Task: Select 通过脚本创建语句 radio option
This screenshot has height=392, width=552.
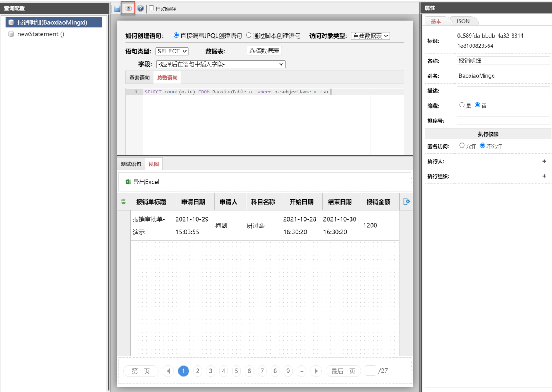Action: click(249, 35)
